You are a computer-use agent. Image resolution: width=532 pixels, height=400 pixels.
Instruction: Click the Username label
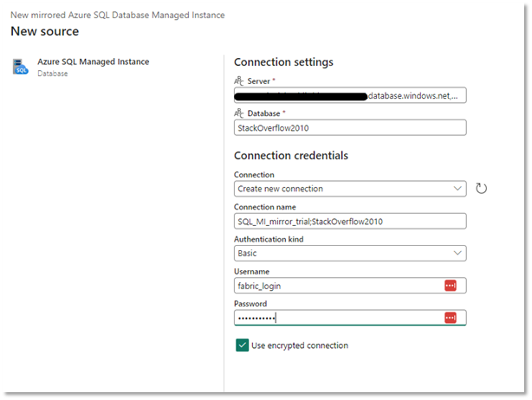[252, 272]
